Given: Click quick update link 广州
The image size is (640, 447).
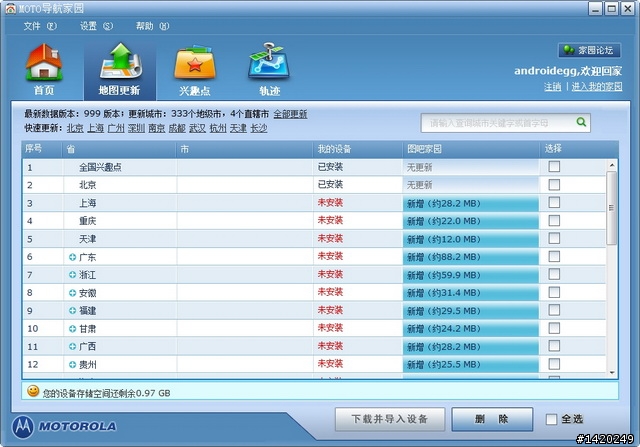Looking at the screenshot, I should point(116,128).
